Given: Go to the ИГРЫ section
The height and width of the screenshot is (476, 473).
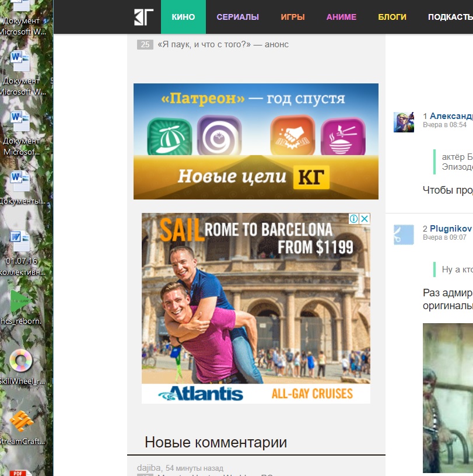Looking at the screenshot, I should tap(293, 17).
